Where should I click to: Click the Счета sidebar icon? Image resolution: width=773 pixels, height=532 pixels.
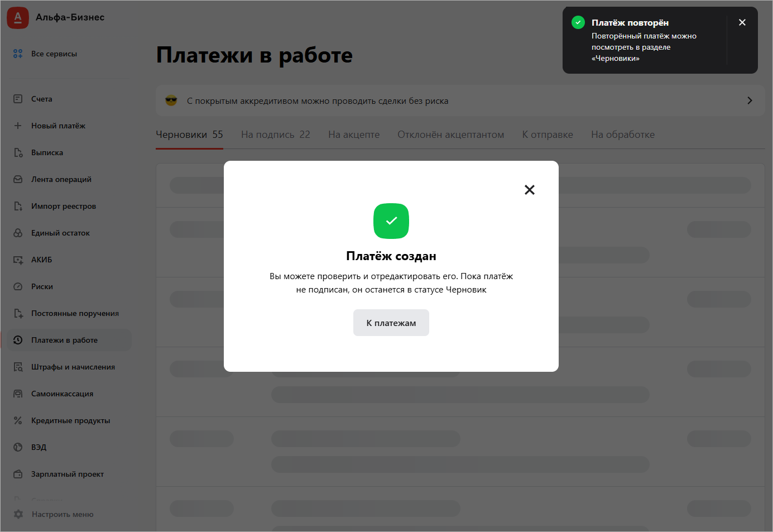pyautogui.click(x=18, y=99)
